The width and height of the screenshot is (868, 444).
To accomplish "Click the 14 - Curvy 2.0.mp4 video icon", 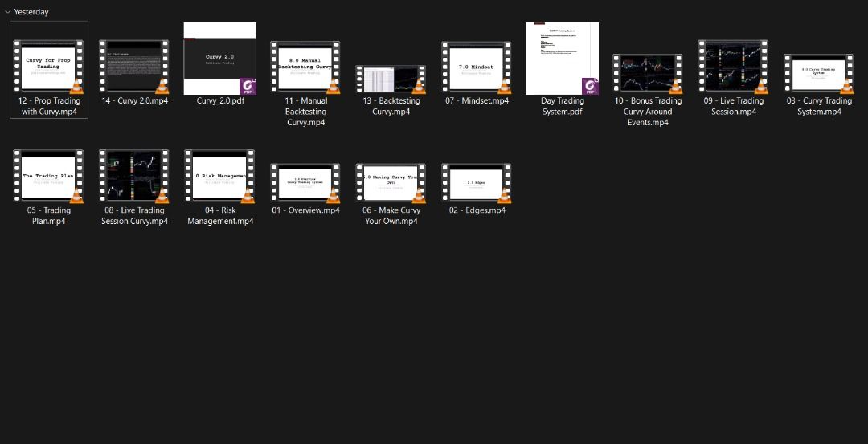I will 134,67.
